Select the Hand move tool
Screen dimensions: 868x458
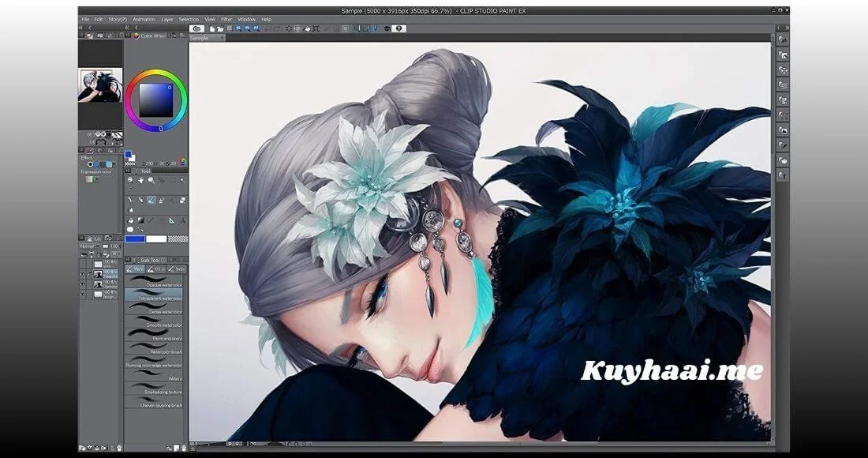click(x=140, y=181)
